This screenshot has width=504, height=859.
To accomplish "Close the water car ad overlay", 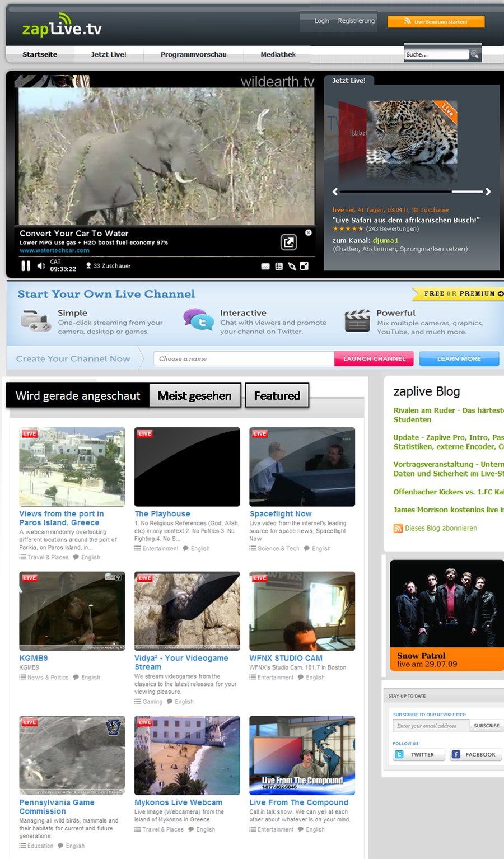I will pyautogui.click(x=309, y=232).
